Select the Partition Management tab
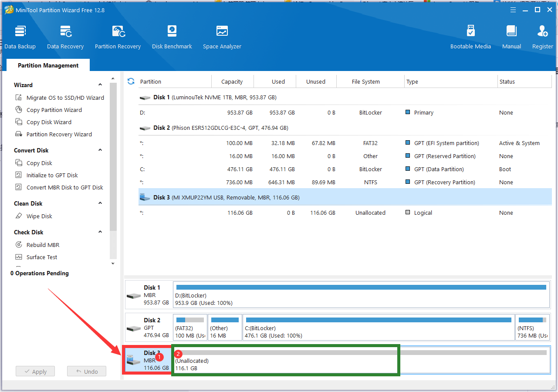558x392 pixels. tap(48, 65)
